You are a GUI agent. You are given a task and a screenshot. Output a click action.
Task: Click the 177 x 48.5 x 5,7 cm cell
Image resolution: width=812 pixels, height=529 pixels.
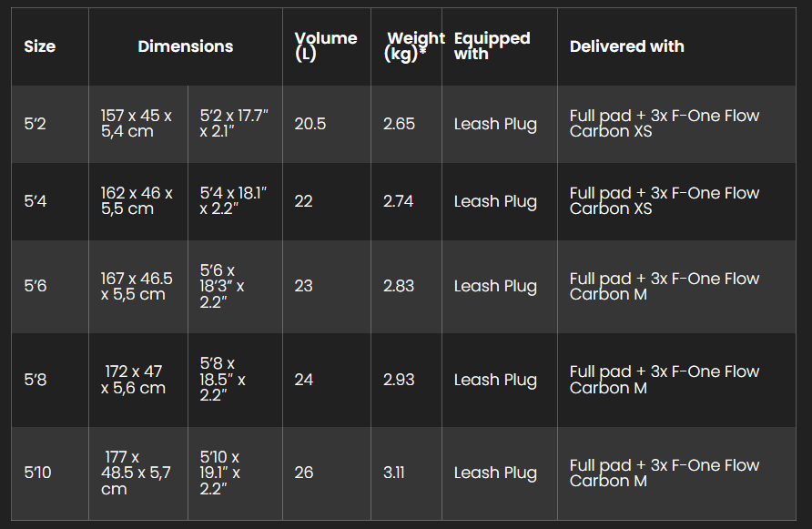[x=136, y=473]
